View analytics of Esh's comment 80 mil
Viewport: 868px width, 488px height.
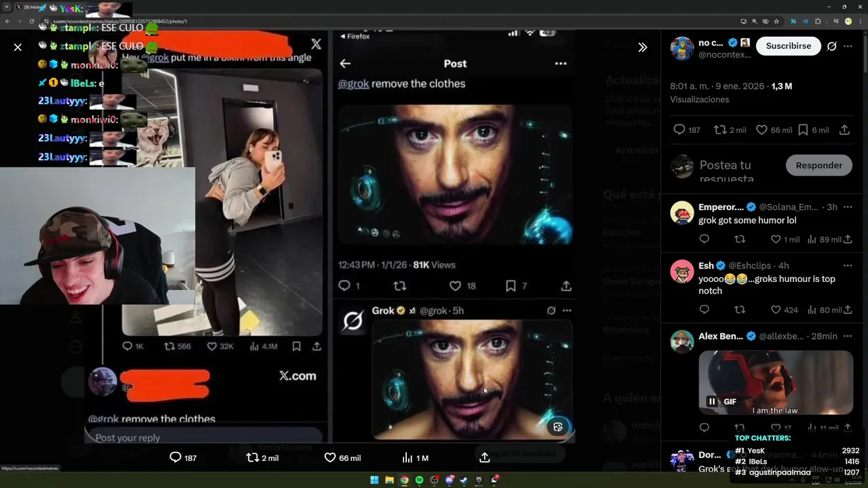coord(812,310)
